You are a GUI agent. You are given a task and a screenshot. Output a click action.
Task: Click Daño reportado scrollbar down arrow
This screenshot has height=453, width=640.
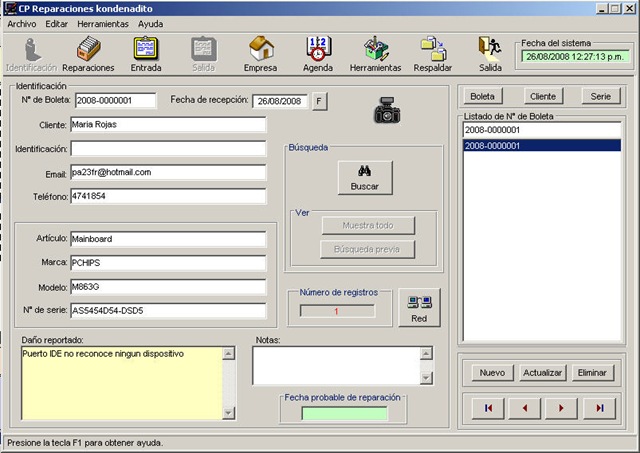click(229, 413)
